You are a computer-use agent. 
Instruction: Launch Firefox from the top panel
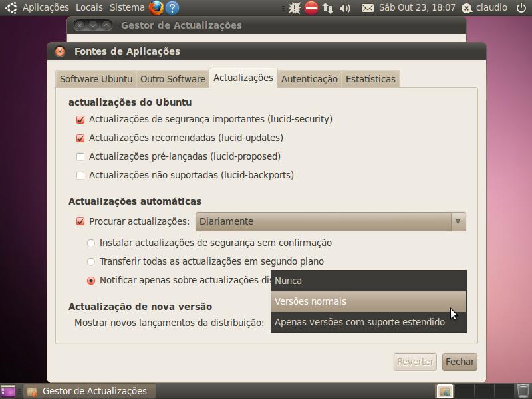156,8
